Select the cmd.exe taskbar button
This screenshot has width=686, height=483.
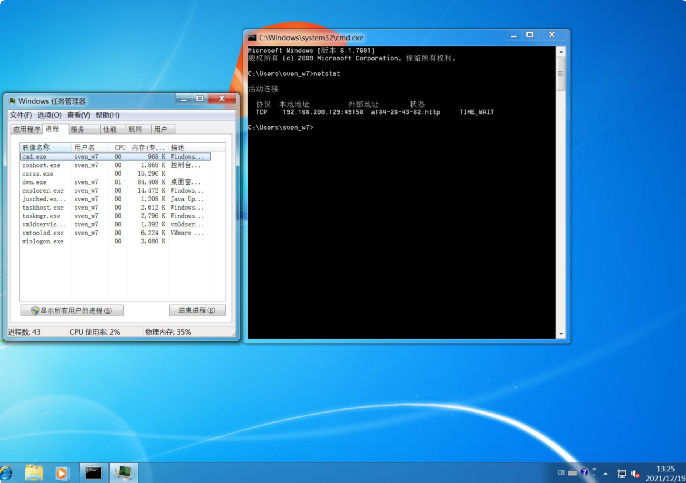pos(93,472)
